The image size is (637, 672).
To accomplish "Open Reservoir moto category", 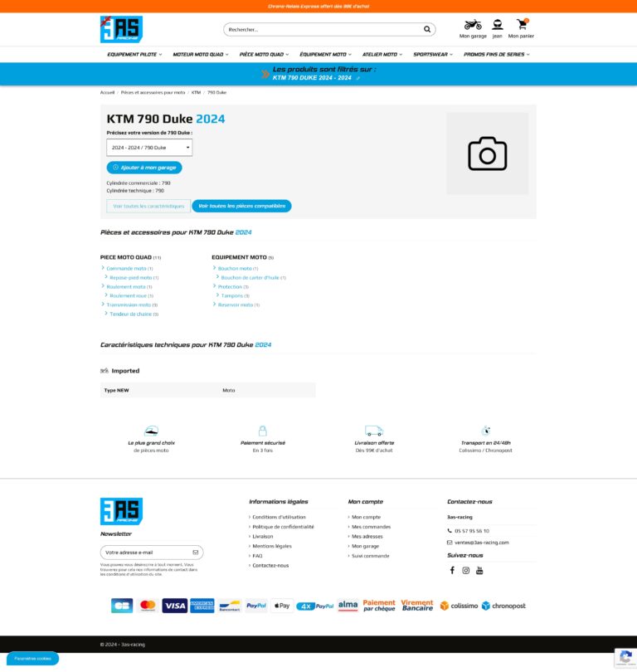I will point(236,304).
